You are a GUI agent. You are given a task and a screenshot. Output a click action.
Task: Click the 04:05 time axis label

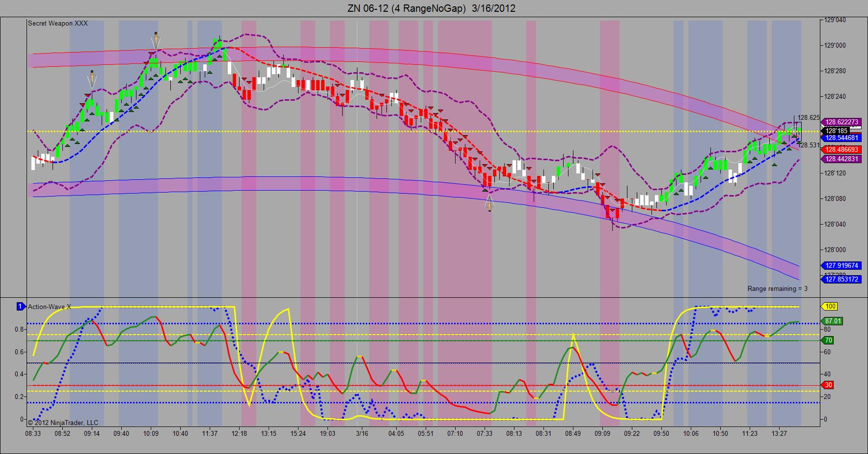click(x=396, y=434)
